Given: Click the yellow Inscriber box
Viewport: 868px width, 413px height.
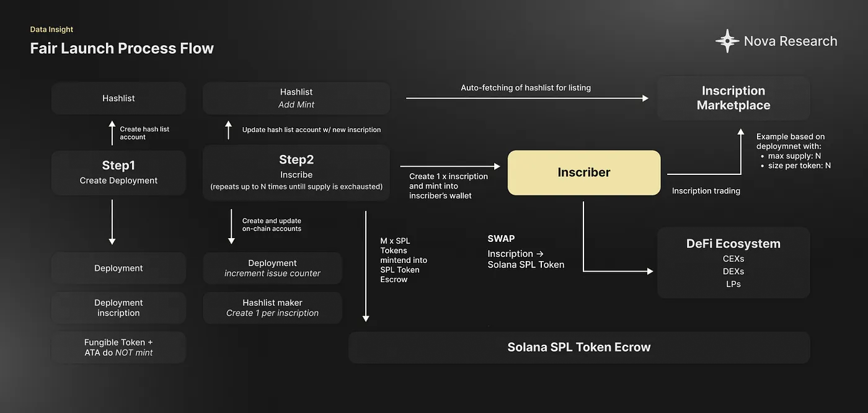Looking at the screenshot, I should [584, 172].
